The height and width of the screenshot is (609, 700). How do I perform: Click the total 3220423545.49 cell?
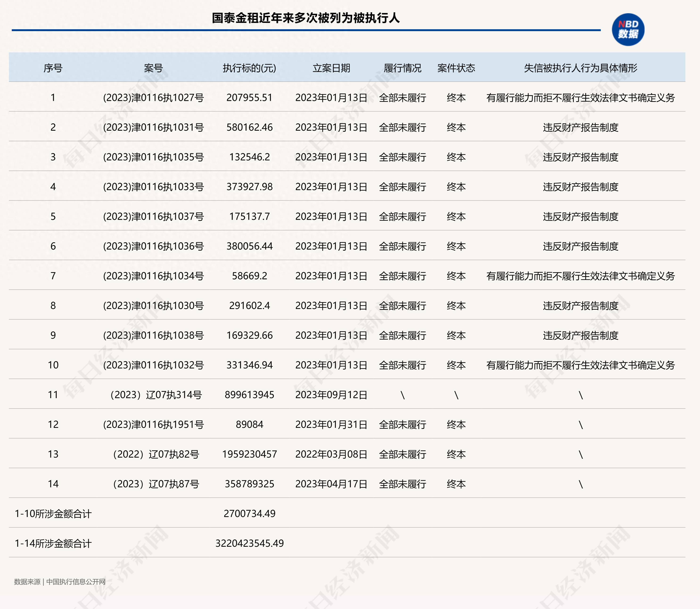pyautogui.click(x=249, y=543)
